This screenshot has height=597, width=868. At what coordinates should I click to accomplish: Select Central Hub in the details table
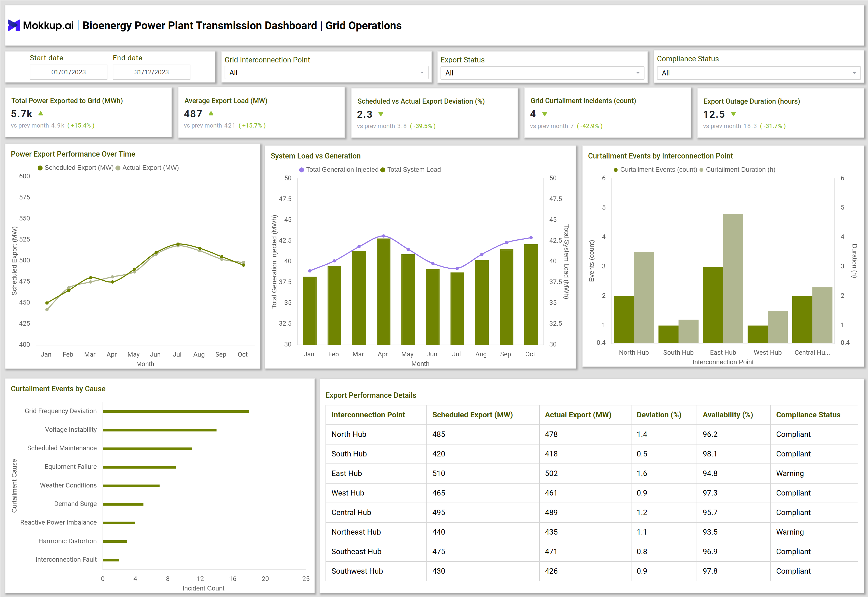click(351, 512)
